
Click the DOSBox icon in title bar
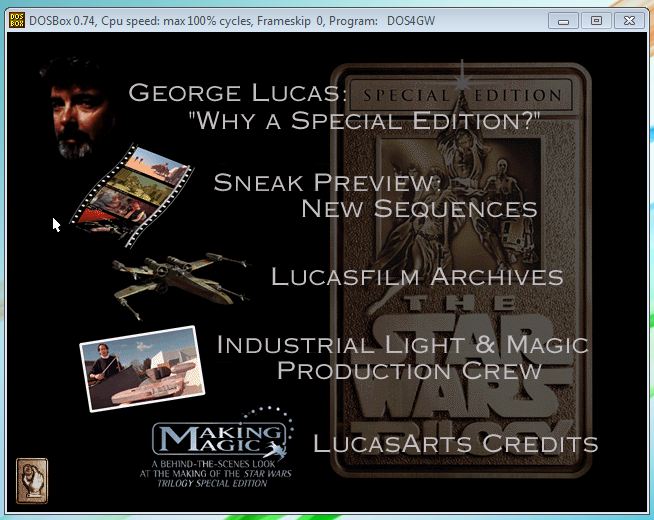coord(17,20)
